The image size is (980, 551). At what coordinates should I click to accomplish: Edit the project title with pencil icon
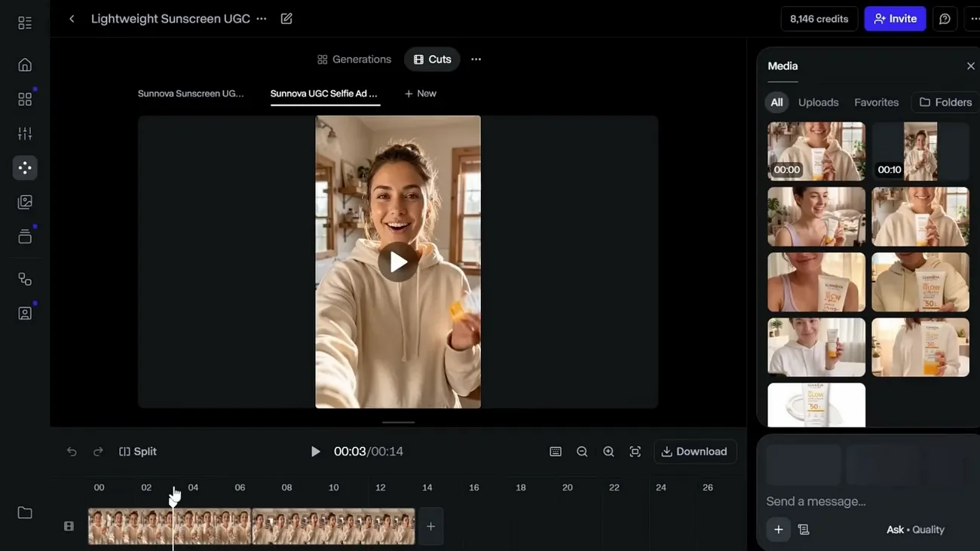[286, 19]
